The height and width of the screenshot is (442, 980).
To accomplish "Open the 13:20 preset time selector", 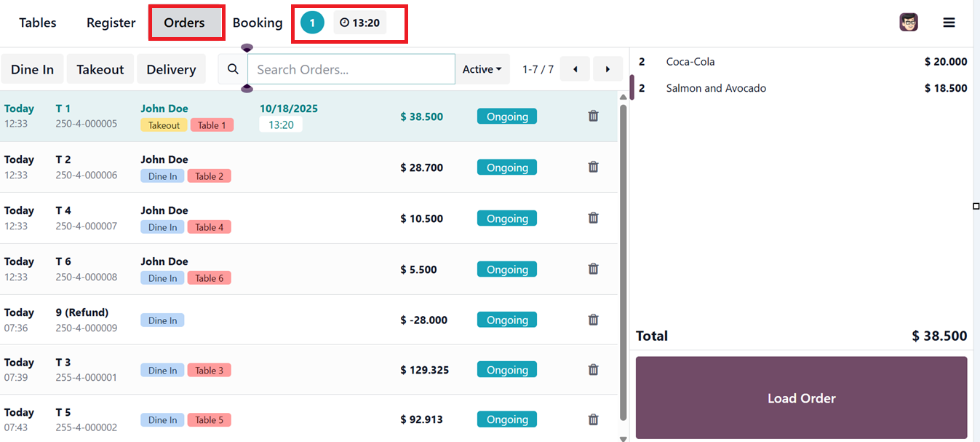I will 359,23.
